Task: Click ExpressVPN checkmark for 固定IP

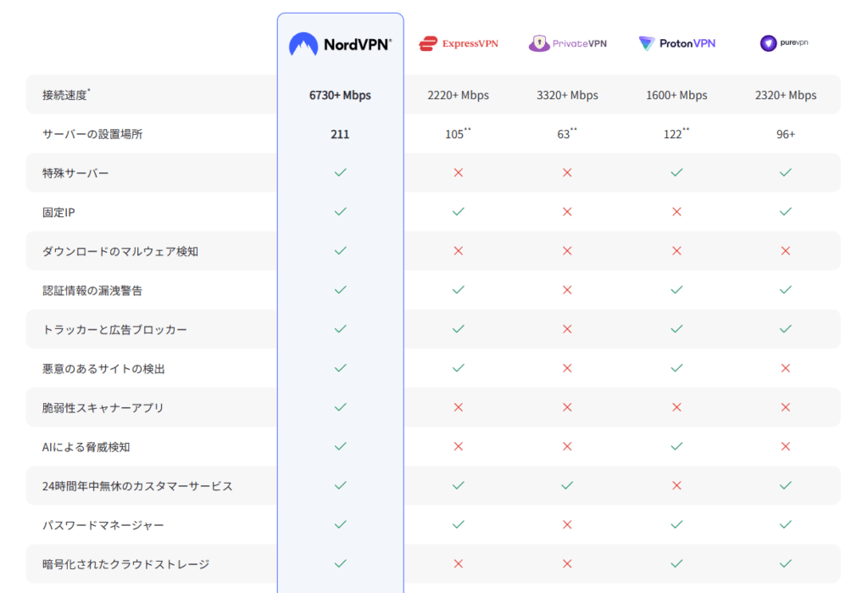Action: point(459,212)
